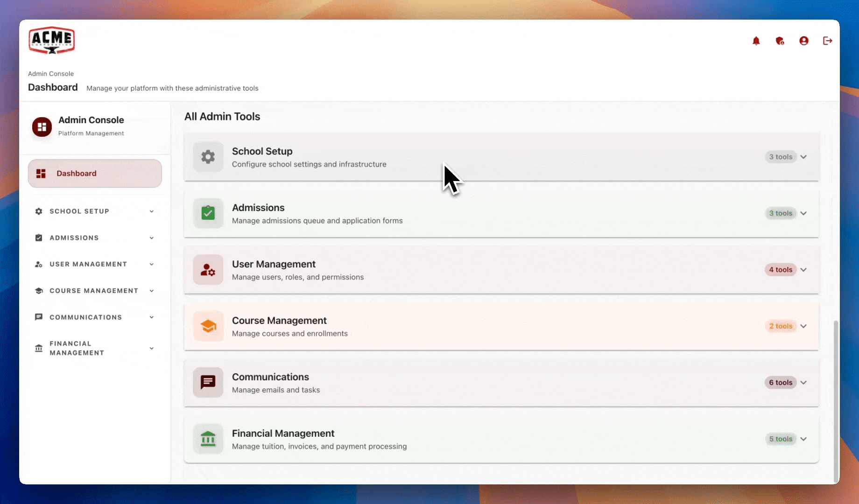The height and width of the screenshot is (504, 859).
Task: Expand the Admissions card chevron
Action: (x=803, y=213)
